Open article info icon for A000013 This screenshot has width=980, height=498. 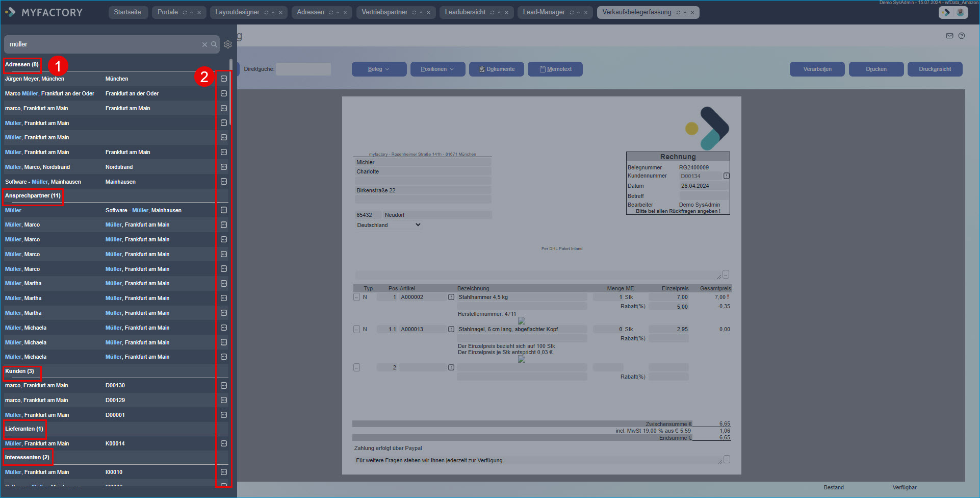[451, 329]
